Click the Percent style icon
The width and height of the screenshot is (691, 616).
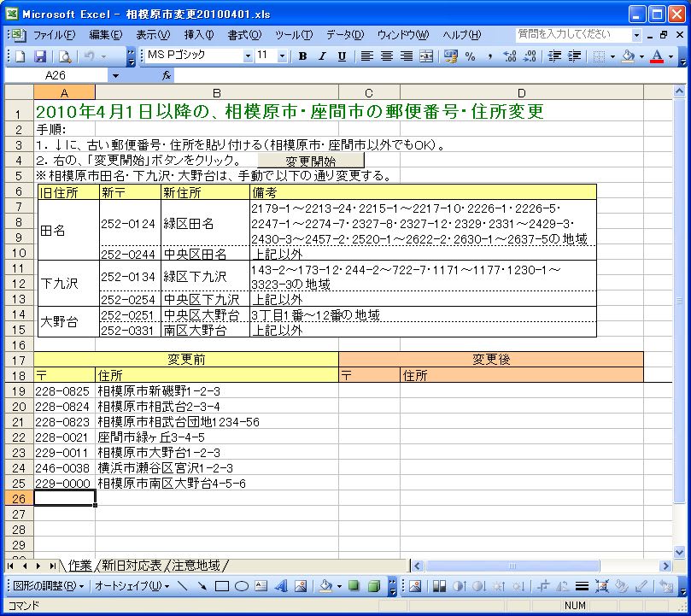(x=469, y=56)
